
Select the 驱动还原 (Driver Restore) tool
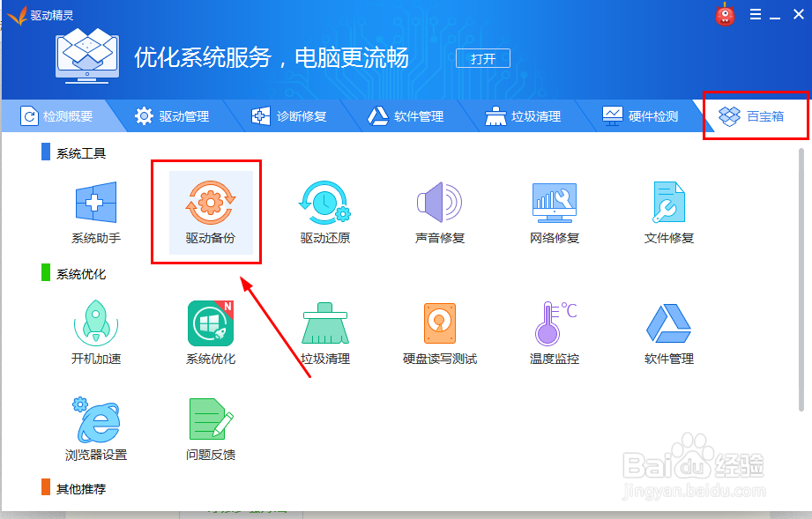[x=323, y=209]
